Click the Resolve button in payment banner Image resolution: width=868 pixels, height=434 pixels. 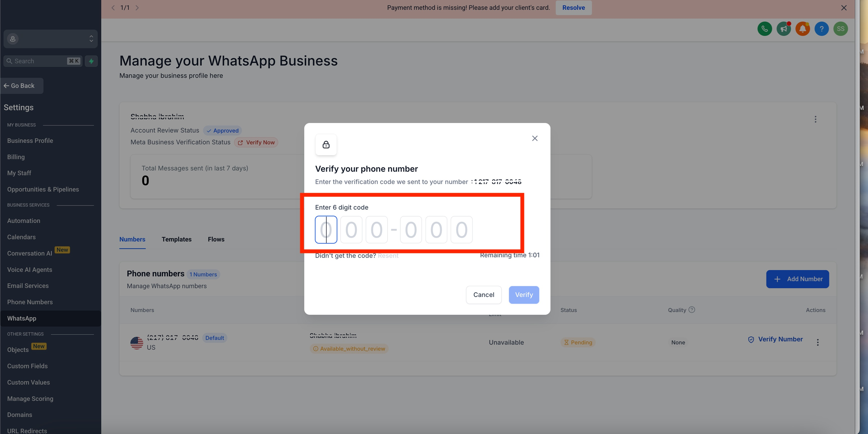(x=573, y=8)
